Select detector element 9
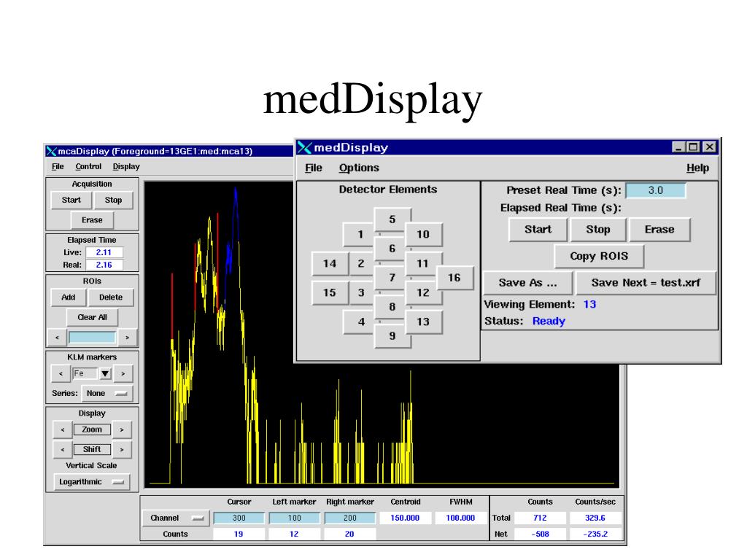 [x=392, y=336]
